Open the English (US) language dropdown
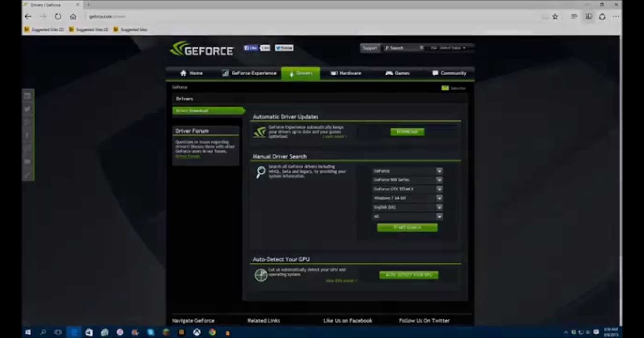This screenshot has width=644, height=338. [408, 208]
